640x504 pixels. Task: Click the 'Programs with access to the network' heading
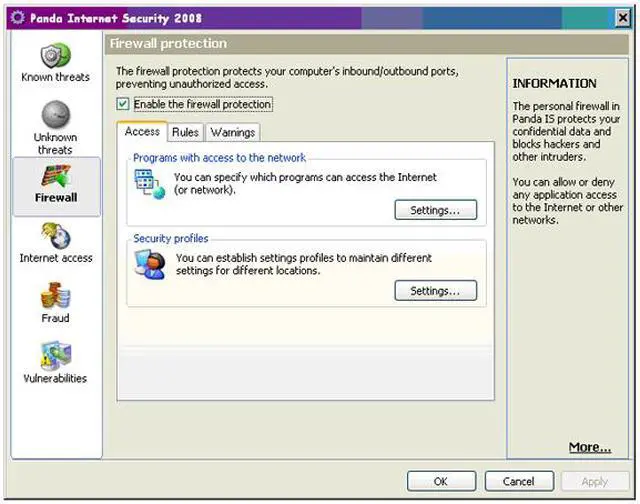coord(219,158)
